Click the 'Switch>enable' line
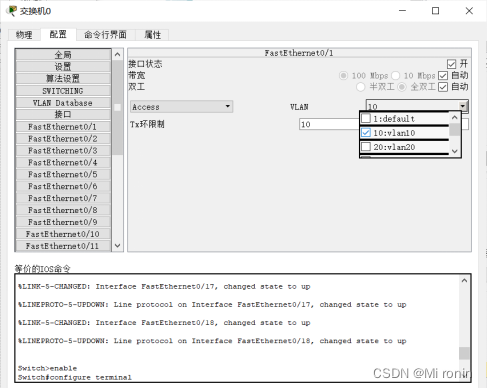The image size is (487, 388). point(47,368)
